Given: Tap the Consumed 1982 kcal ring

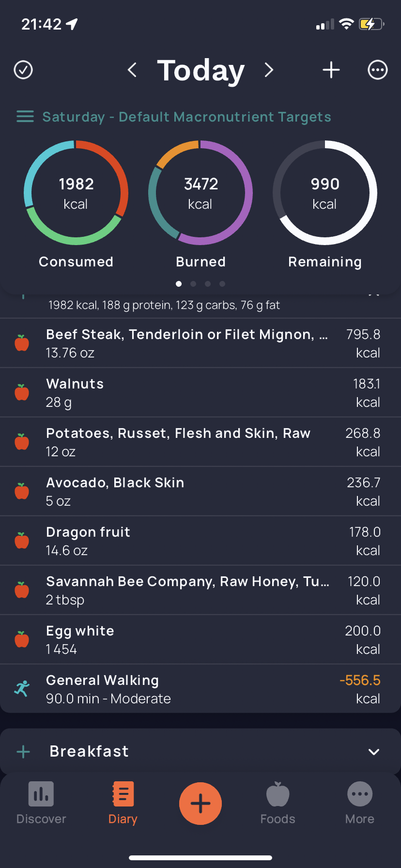Looking at the screenshot, I should (x=76, y=193).
